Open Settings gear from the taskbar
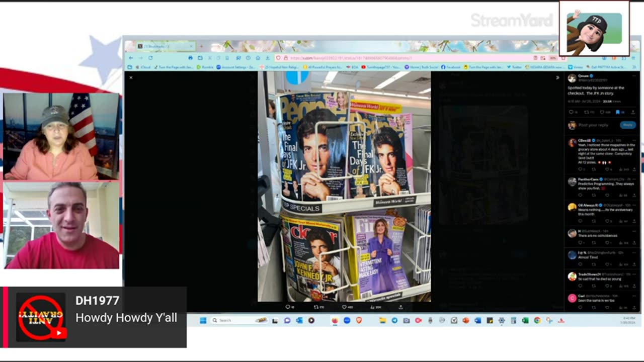 (x=501, y=320)
